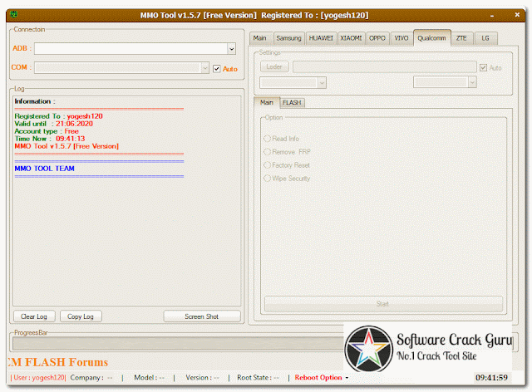Switch to the Samsung tab
The image size is (532, 392).
[288, 38]
